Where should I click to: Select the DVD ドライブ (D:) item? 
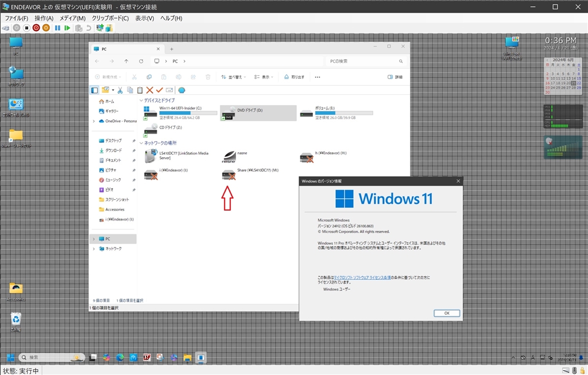coord(258,113)
